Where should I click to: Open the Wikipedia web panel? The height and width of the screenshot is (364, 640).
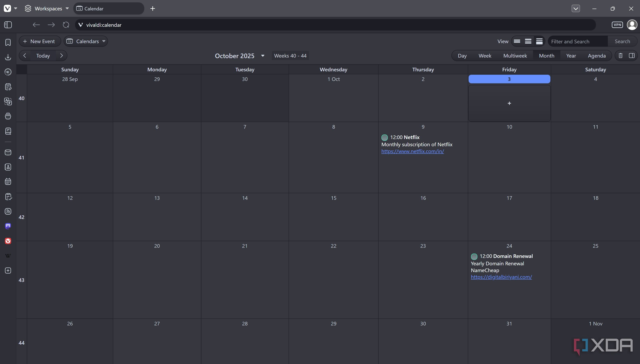tap(8, 256)
